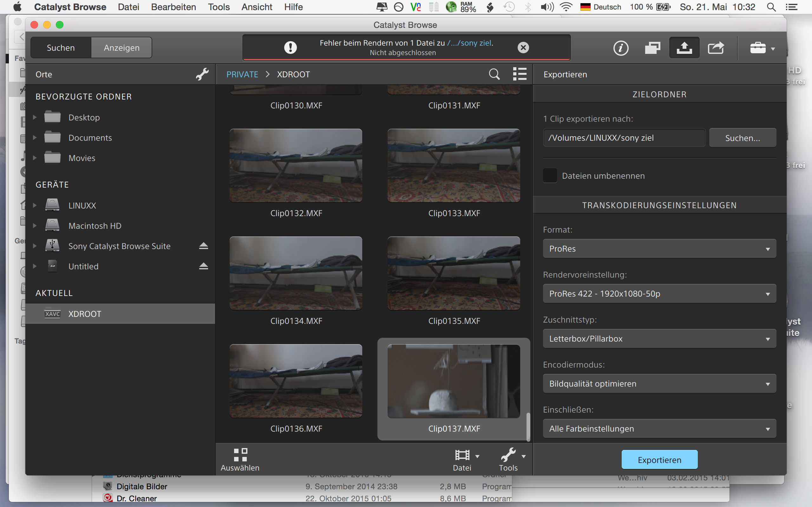The width and height of the screenshot is (812, 507).
Task: Click the search magnifier in browser header
Action: pos(494,74)
